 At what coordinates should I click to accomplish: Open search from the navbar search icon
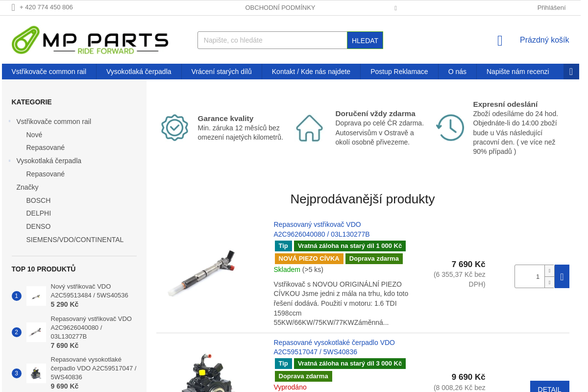tap(571, 72)
